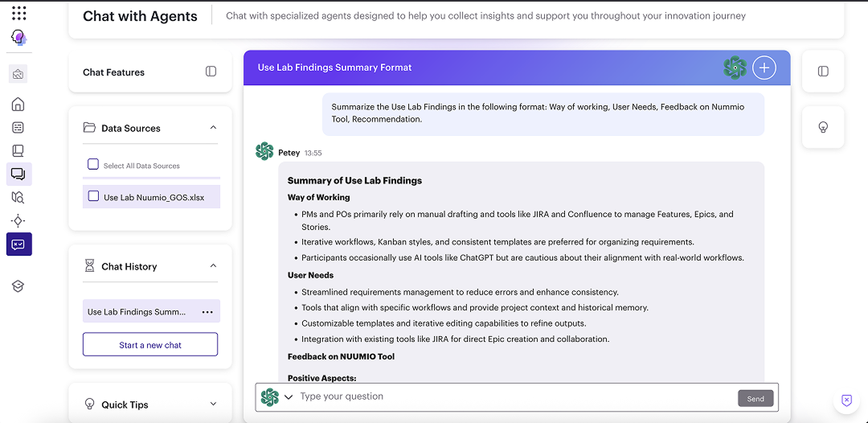Screen dimensions: 868x423
Task: Open the graduation cap learning icon
Action: [x=18, y=285]
